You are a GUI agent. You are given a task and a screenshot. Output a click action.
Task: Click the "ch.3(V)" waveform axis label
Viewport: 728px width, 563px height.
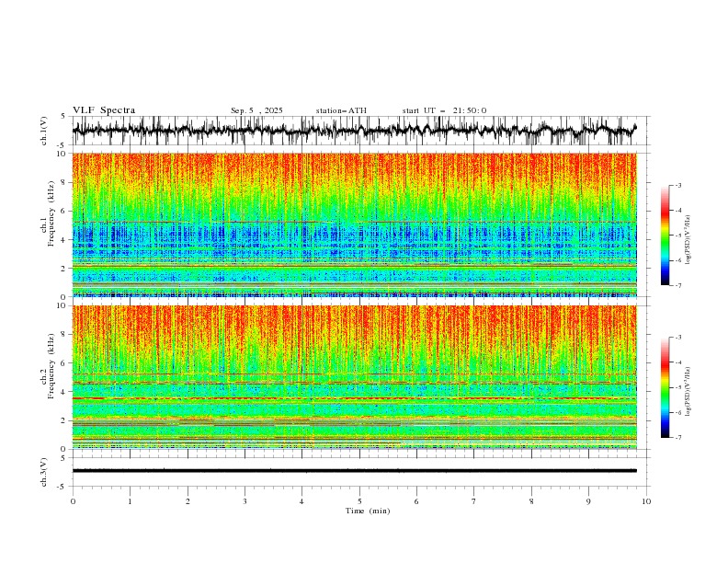pos(44,472)
